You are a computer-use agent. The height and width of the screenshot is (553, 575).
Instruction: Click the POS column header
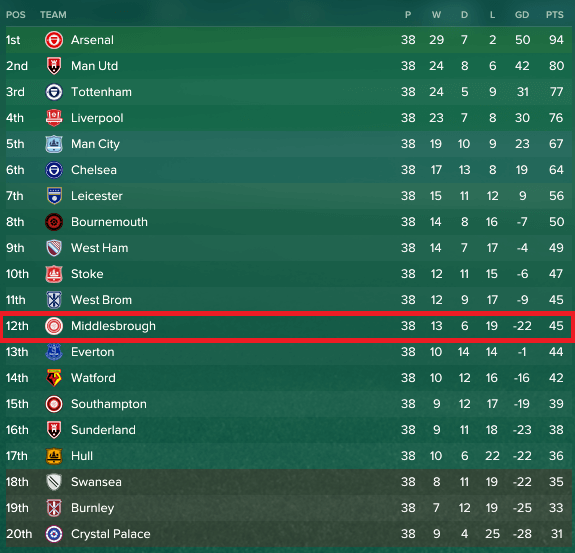coord(16,15)
